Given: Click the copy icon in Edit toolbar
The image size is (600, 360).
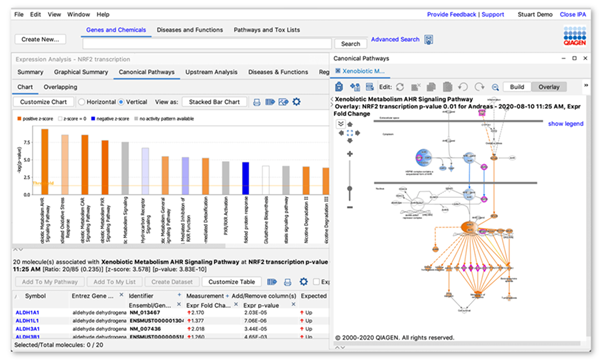Looking at the screenshot, I should [431, 87].
